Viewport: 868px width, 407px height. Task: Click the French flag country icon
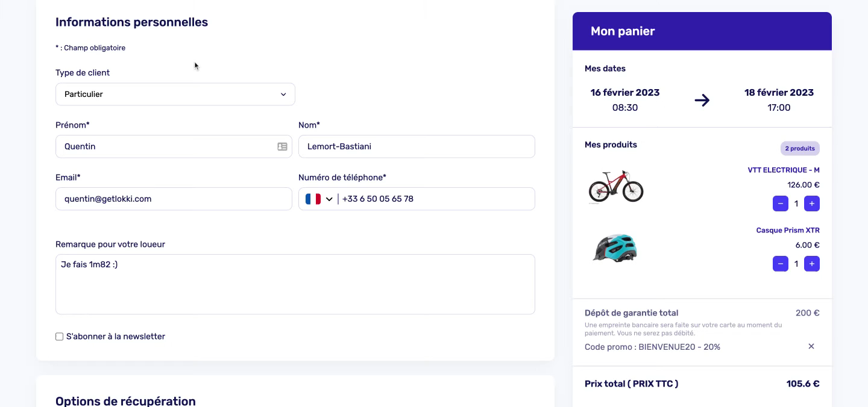tap(313, 199)
